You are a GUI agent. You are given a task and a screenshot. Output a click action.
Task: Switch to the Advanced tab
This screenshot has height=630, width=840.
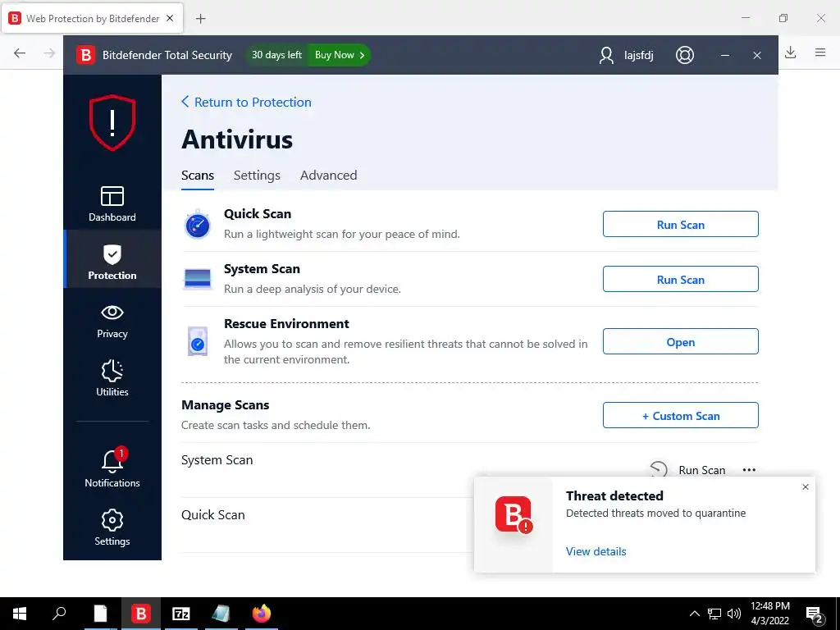328,176
